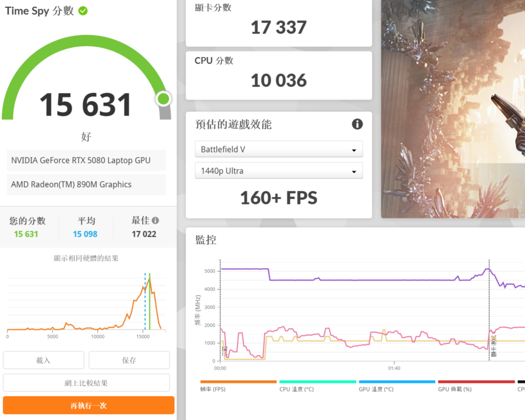Viewport: 525px width, 420px height.
Task: Click the 監控 section heading
Action: (206, 240)
